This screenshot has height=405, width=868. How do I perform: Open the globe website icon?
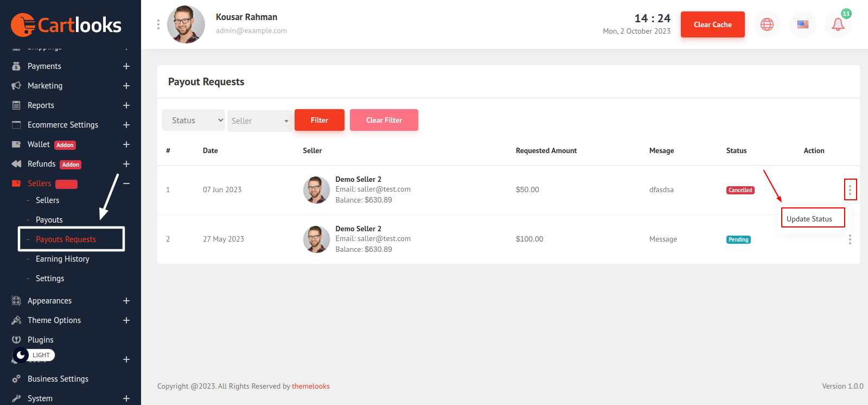(x=767, y=24)
